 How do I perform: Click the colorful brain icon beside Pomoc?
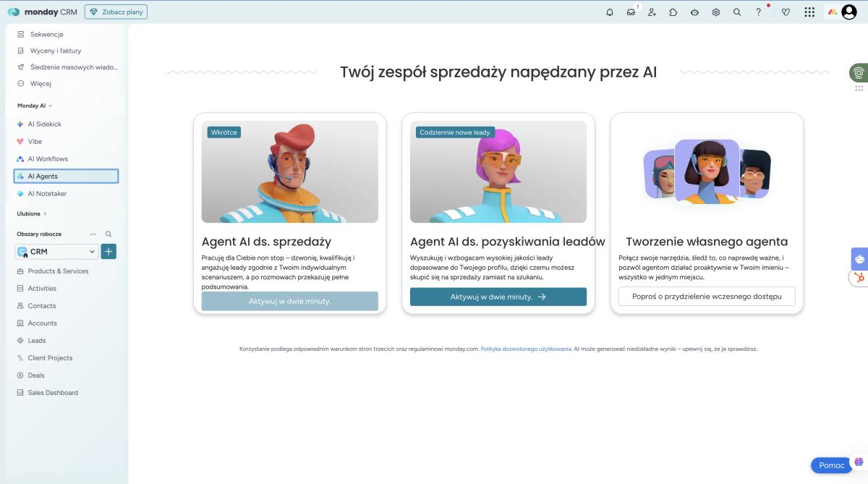coord(859,462)
